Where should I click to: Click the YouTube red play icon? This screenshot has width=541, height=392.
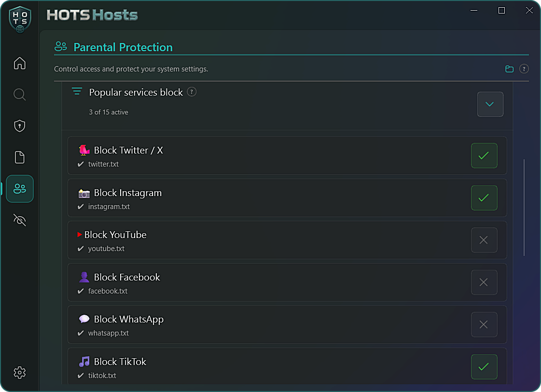(x=80, y=235)
